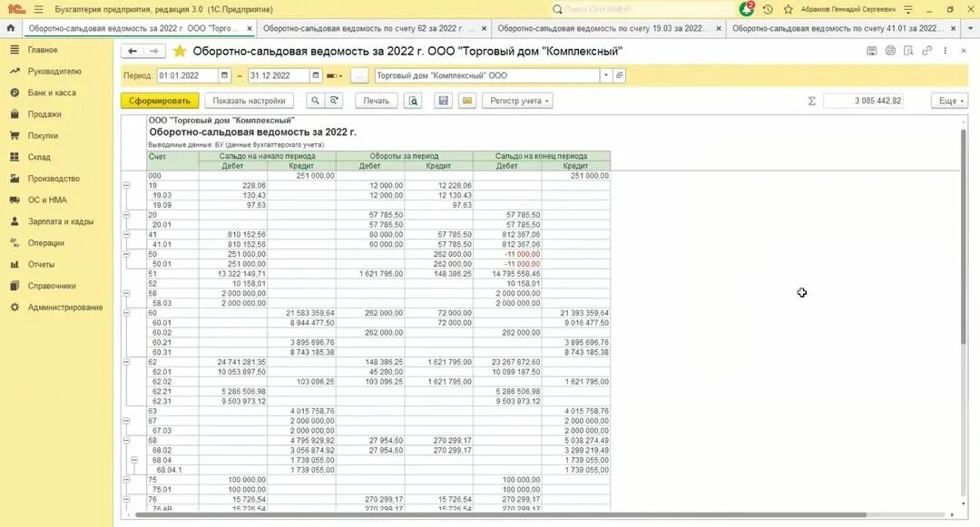Image resolution: width=980 pixels, height=527 pixels.
Task: Add report to favorites with yellow star
Action: click(x=180, y=51)
